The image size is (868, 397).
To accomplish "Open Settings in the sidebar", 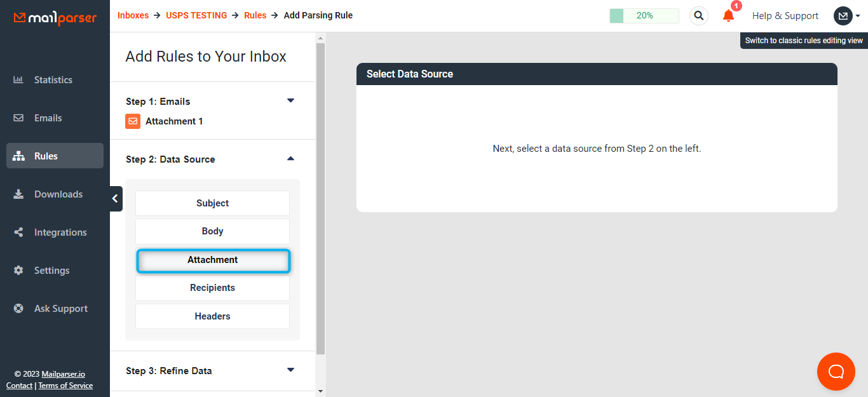I will 51,271.
